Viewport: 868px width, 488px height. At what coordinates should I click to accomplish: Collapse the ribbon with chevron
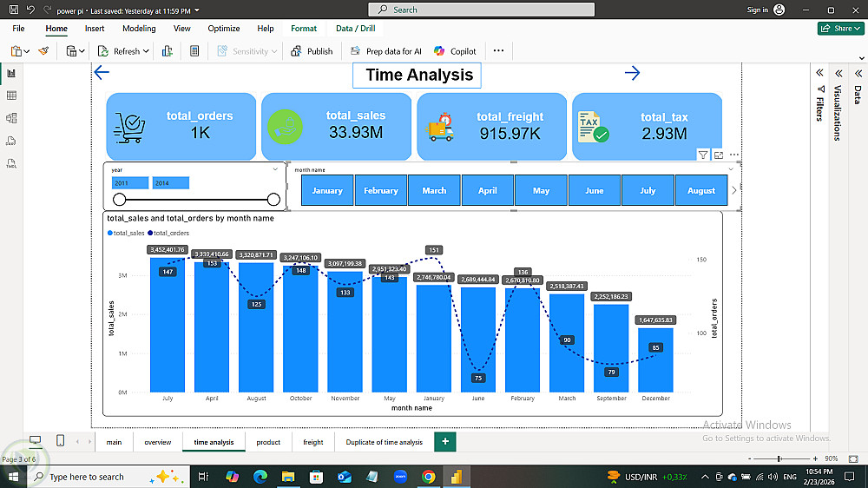[861, 57]
